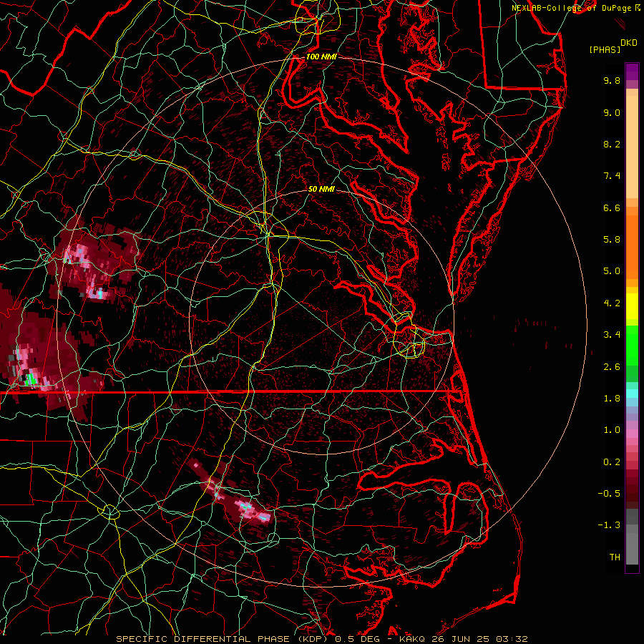Click the 0.2 scale value
The image size is (644, 644).
coord(612,462)
